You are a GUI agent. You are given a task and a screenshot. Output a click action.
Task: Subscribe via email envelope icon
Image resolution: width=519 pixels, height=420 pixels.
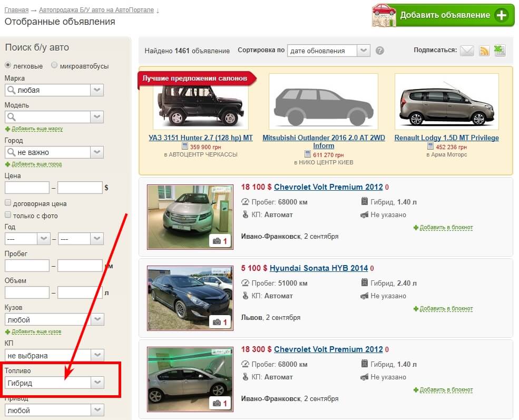pos(467,51)
